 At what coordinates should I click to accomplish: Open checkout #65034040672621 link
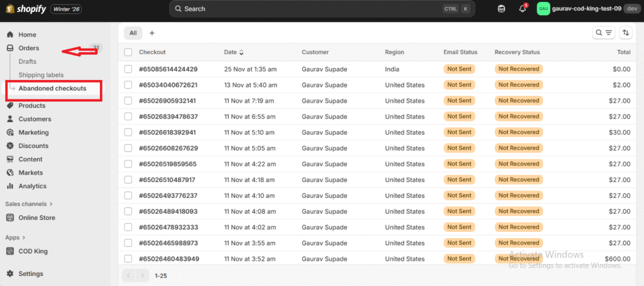tap(168, 85)
